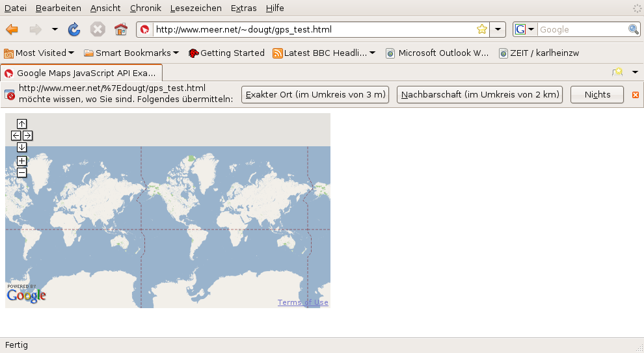The height and width of the screenshot is (353, 644).
Task: Click the stop loading X icon
Action: (98, 29)
